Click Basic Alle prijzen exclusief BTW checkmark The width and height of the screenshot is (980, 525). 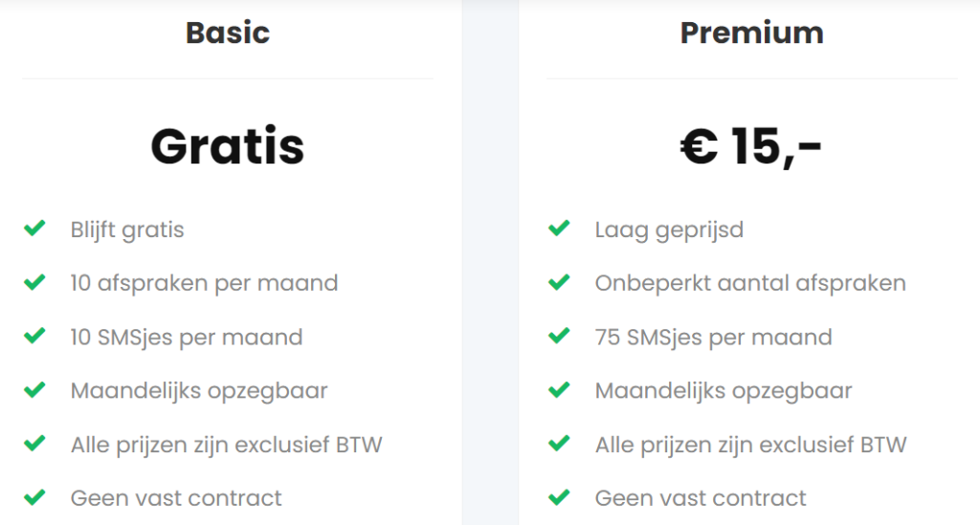click(x=34, y=444)
